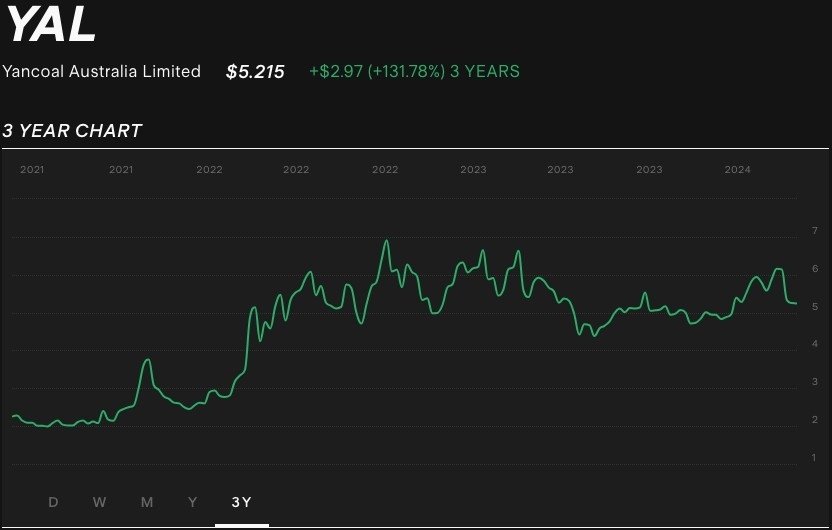Click the end point of the price line
Image resolution: width=832 pixels, height=530 pixels.
pyautogui.click(x=796, y=303)
